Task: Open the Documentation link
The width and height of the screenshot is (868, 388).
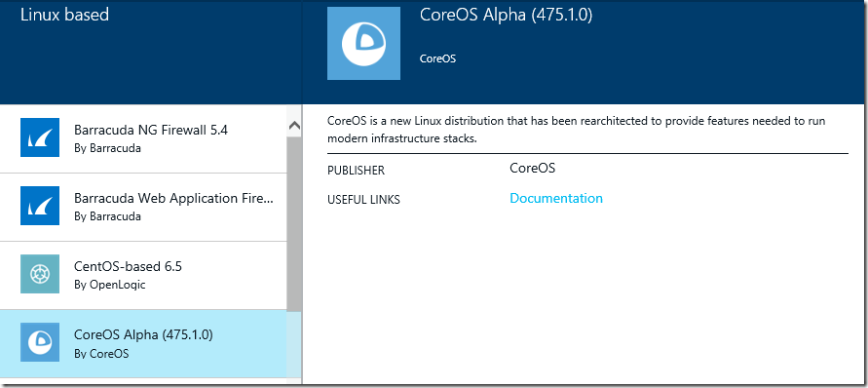Action: coord(556,199)
